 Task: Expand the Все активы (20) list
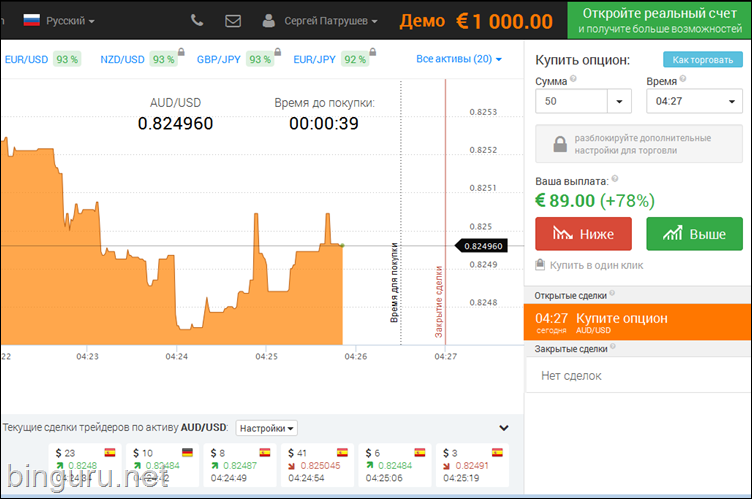point(459,59)
